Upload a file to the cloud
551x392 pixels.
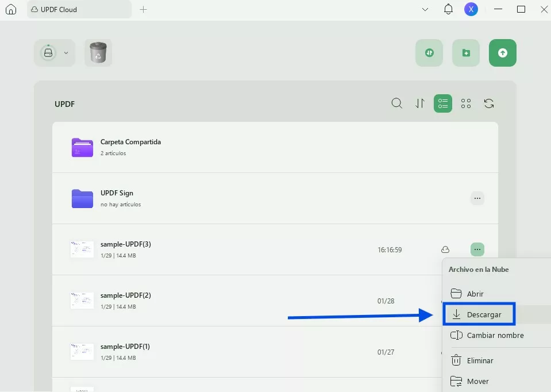click(503, 53)
